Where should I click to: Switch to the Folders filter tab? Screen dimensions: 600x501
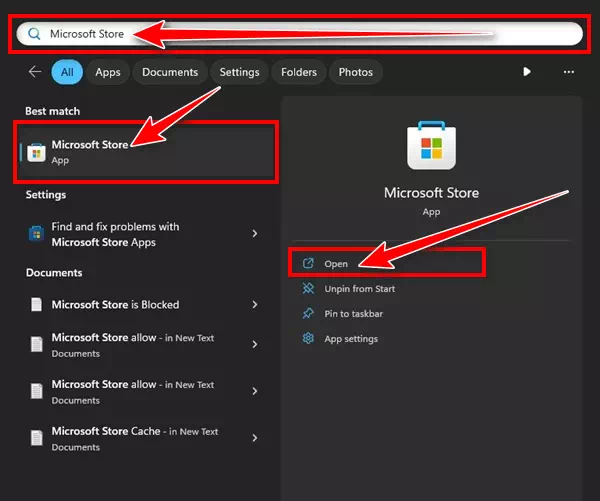point(299,72)
